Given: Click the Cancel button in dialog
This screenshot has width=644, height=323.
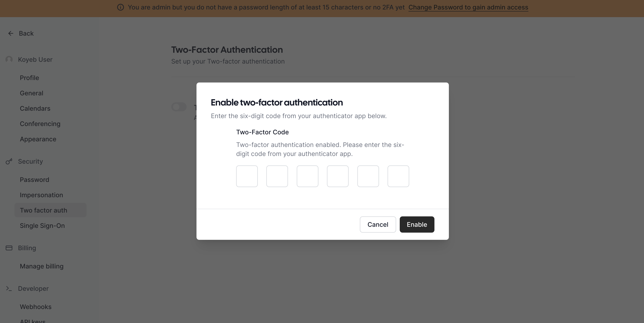Looking at the screenshot, I should pyautogui.click(x=378, y=224).
